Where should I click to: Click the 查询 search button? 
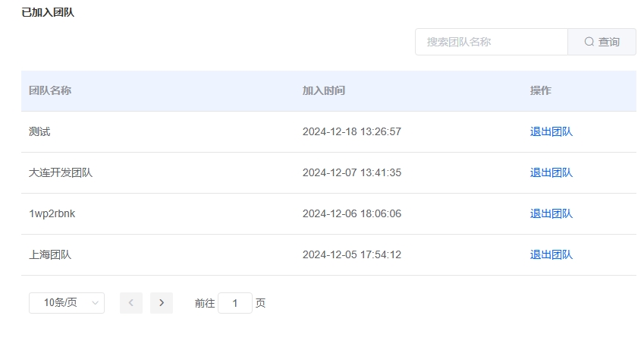(x=602, y=42)
